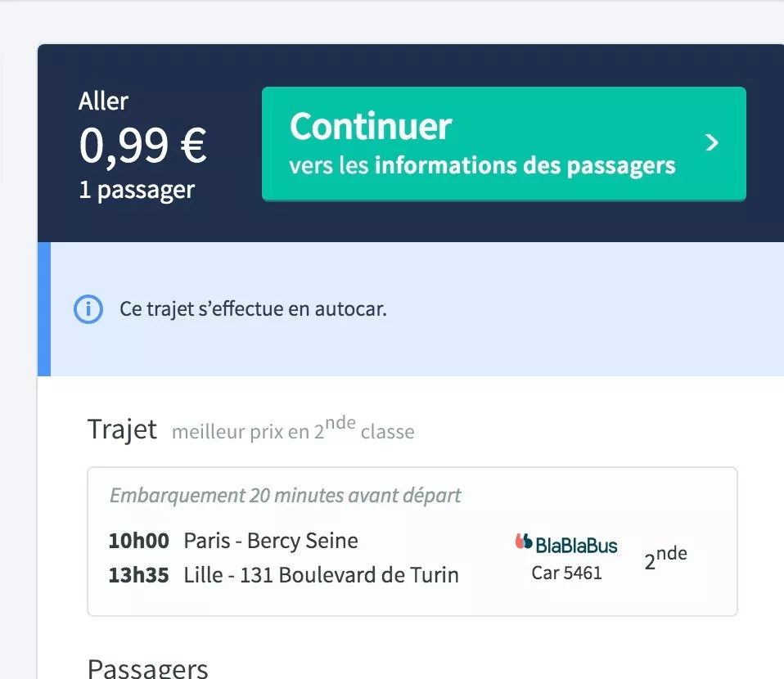Screen dimensions: 784x679
Task: Click the BlaBlaBus logo
Action: [566, 544]
